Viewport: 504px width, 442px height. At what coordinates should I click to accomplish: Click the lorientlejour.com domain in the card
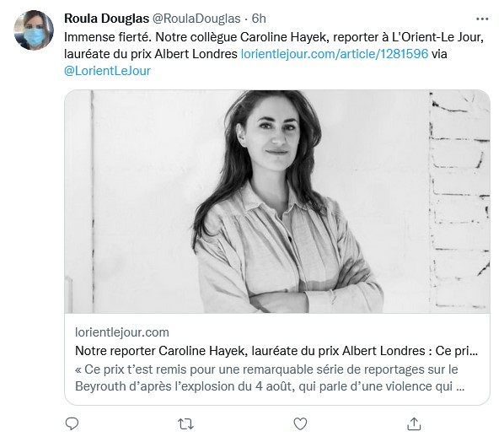click(122, 332)
